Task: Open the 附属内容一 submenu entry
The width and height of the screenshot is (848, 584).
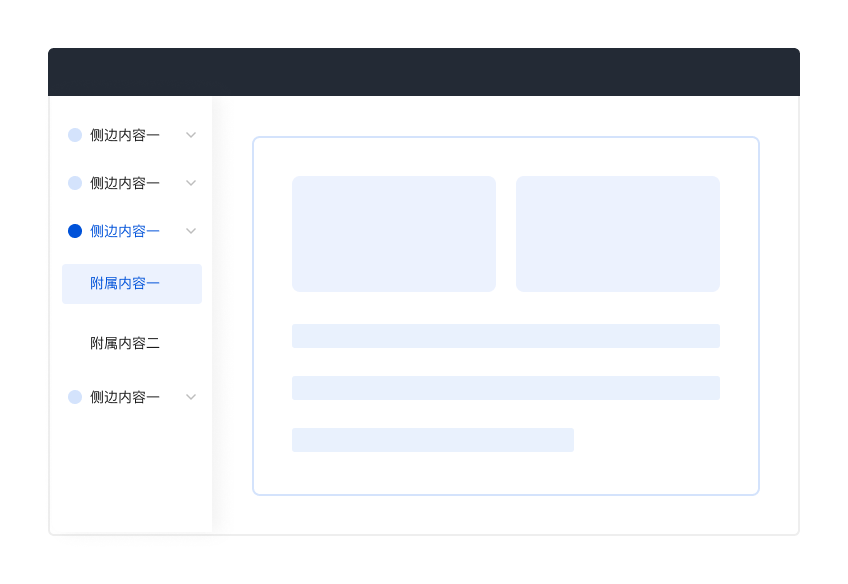Action: pos(132,284)
